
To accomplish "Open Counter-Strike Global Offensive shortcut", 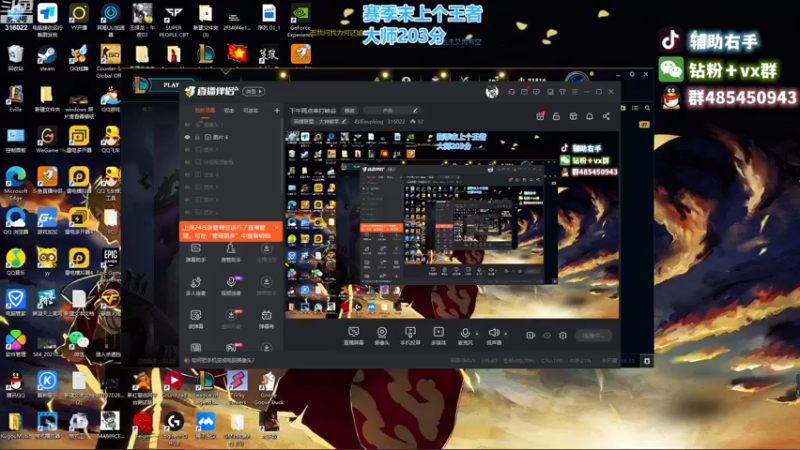I will (109, 61).
